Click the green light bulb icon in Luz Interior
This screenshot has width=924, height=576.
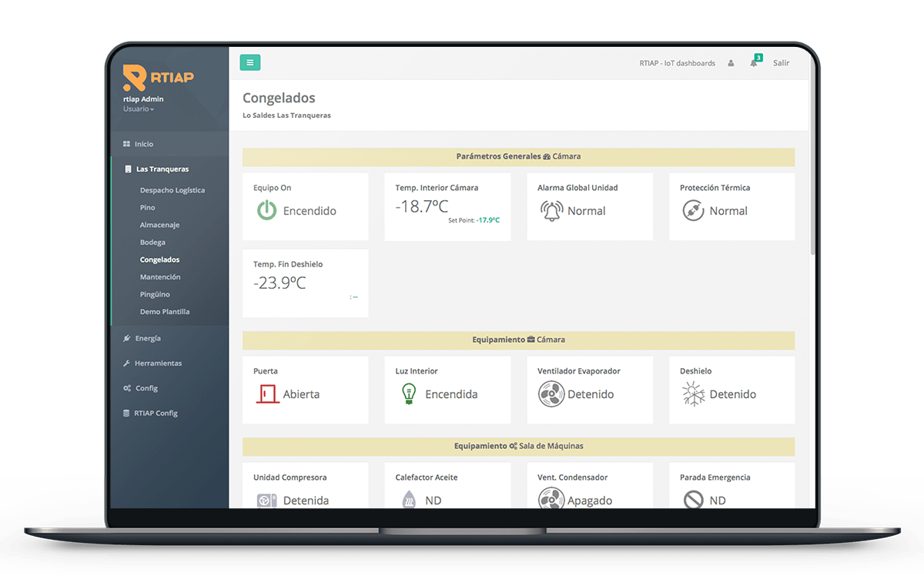[409, 393]
